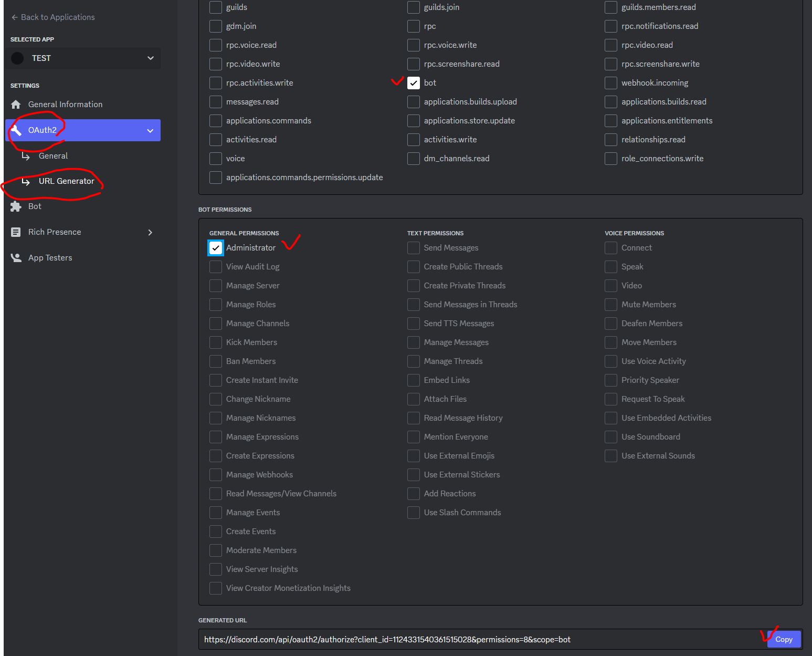Image resolution: width=812 pixels, height=656 pixels.
Task: Click the person icon beside App Testers
Action: coord(16,258)
